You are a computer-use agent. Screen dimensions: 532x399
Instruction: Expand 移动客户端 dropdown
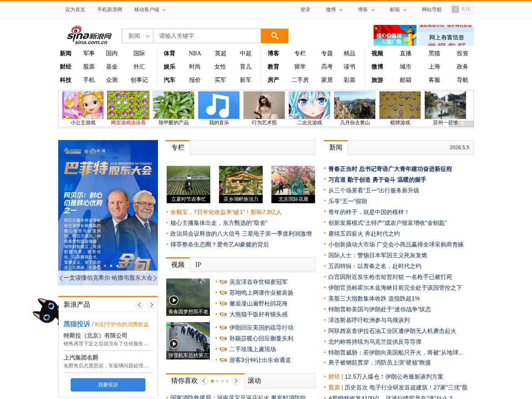[150, 10]
